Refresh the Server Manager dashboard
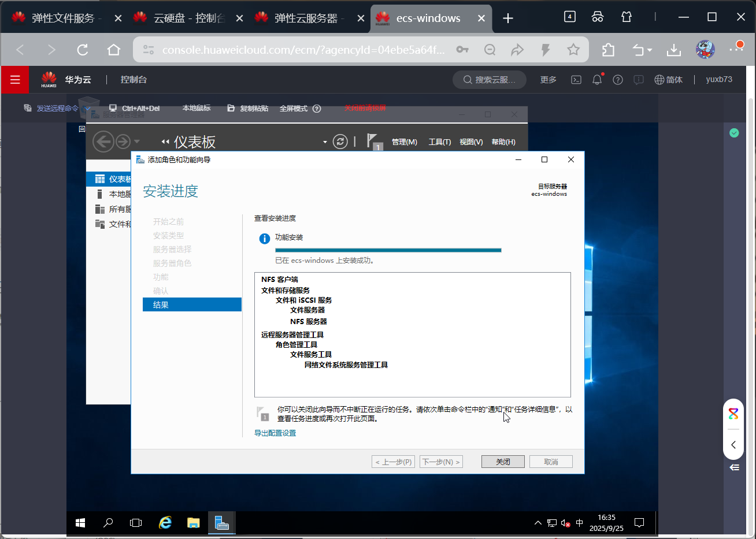The height and width of the screenshot is (539, 756). pos(340,142)
